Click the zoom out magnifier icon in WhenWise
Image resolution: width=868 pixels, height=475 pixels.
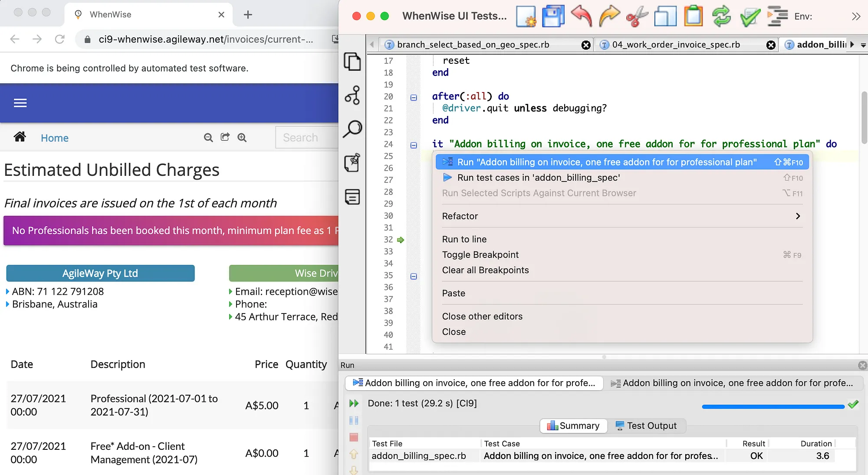tap(208, 138)
